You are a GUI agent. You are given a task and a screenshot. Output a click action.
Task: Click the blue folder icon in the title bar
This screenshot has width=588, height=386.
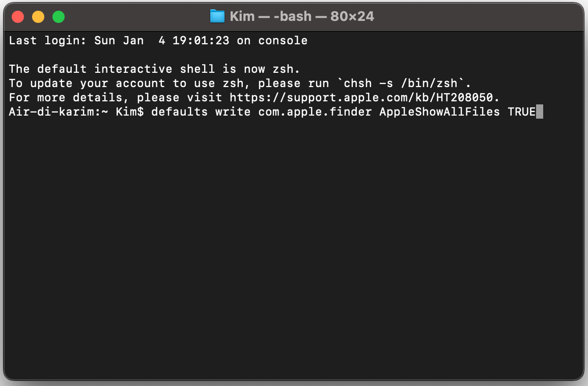[x=216, y=16]
